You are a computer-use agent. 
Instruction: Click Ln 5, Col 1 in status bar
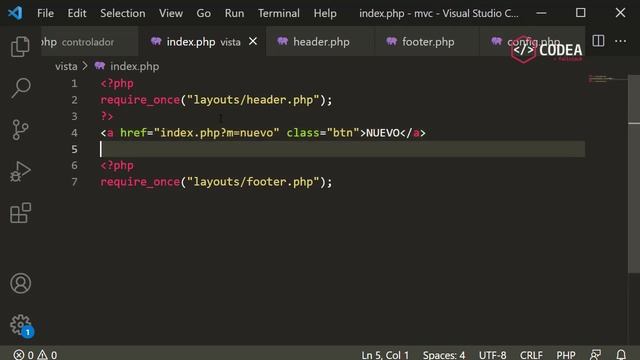[384, 354]
